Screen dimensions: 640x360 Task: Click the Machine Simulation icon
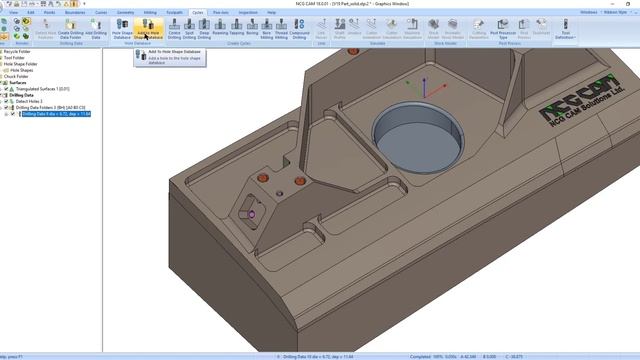pyautogui.click(x=412, y=29)
